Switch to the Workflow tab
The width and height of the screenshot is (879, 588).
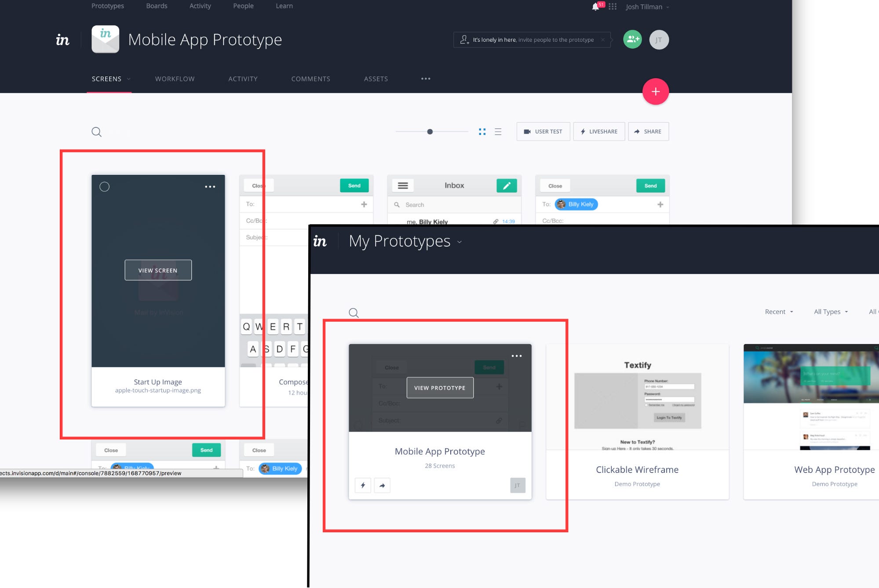(175, 79)
